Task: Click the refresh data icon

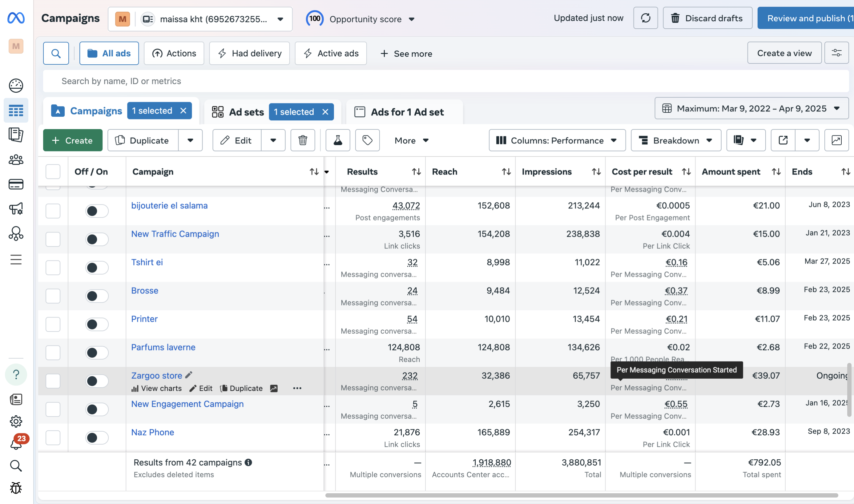Action: coord(645,18)
